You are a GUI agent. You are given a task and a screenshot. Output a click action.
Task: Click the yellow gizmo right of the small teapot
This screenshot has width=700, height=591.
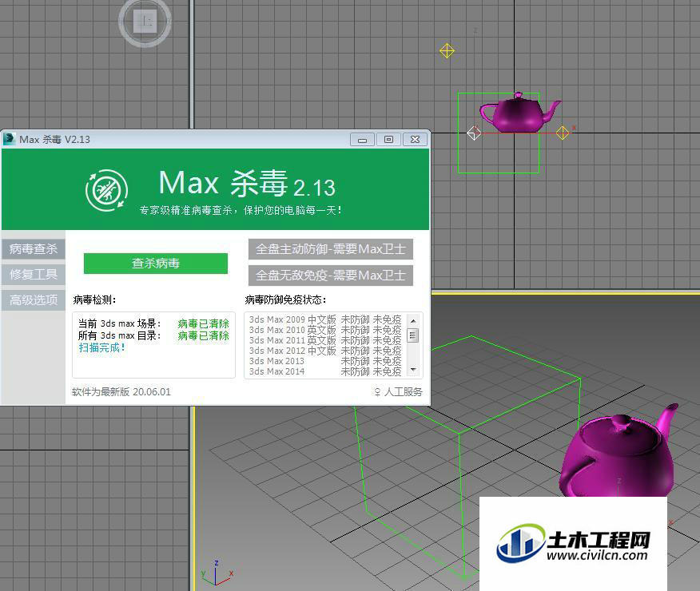[x=563, y=133]
